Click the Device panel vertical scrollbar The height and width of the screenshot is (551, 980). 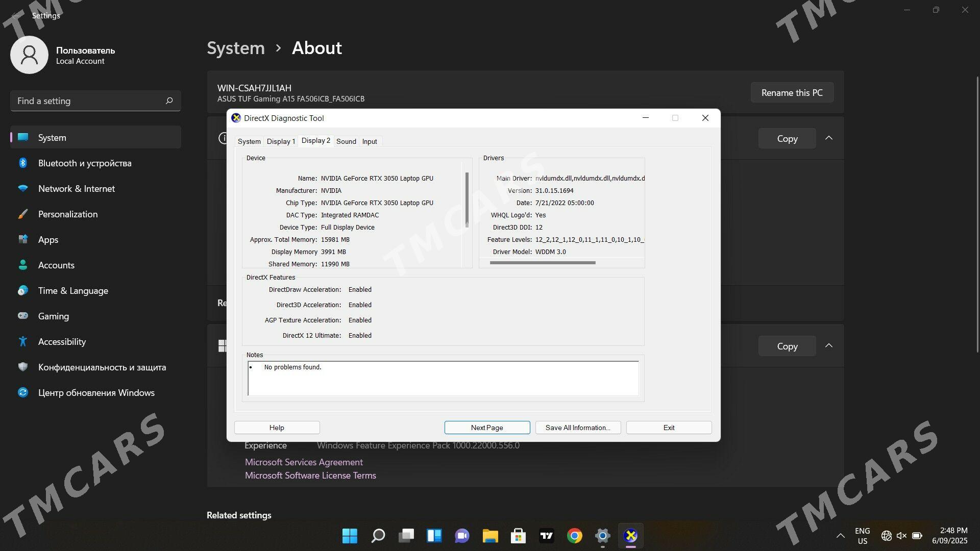(467, 200)
